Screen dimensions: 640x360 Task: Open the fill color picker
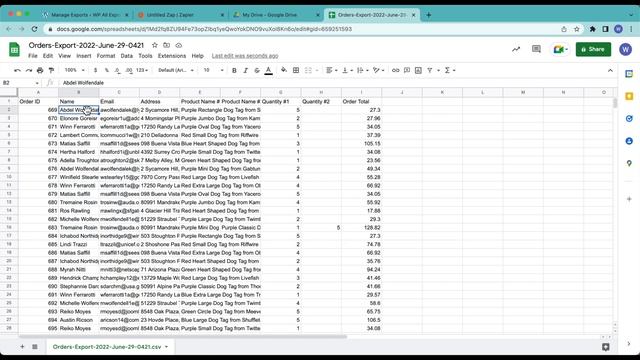tap(284, 70)
